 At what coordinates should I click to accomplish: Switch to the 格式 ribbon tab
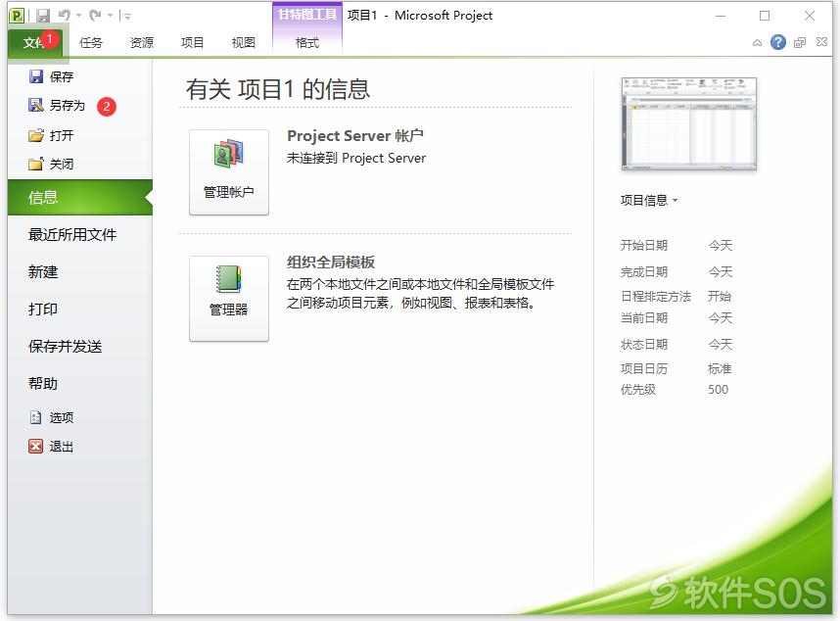(307, 42)
